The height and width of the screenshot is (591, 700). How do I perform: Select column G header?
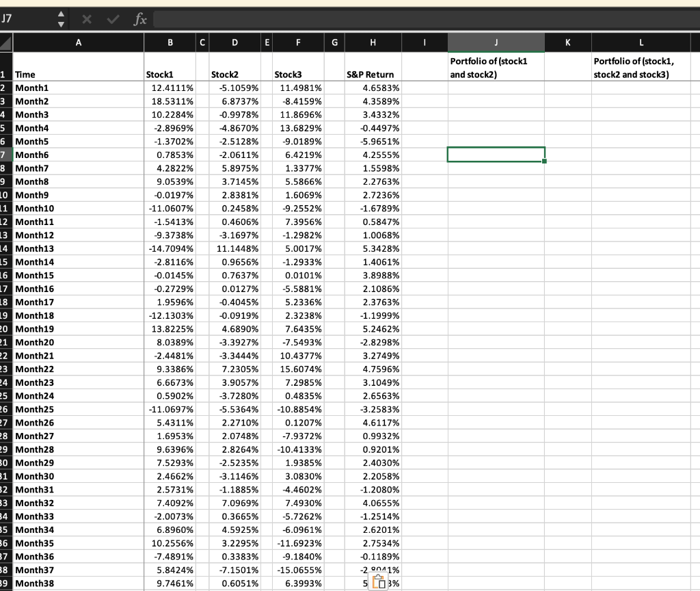[x=334, y=43]
